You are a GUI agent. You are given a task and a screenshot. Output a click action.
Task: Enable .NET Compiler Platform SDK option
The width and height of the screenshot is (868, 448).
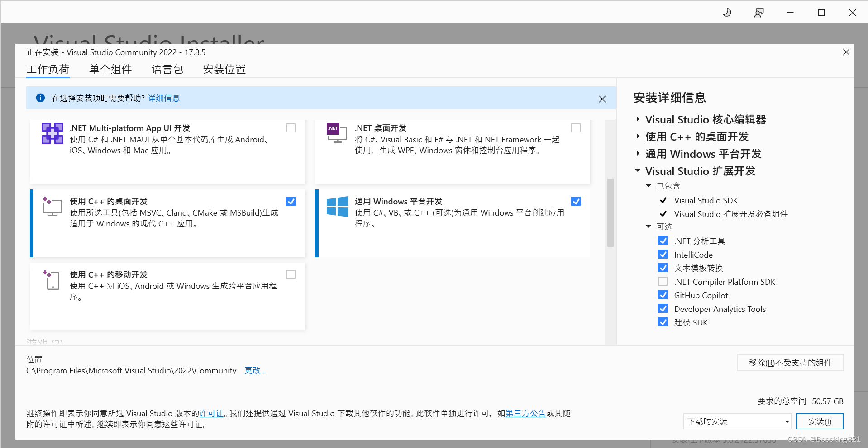point(663,281)
